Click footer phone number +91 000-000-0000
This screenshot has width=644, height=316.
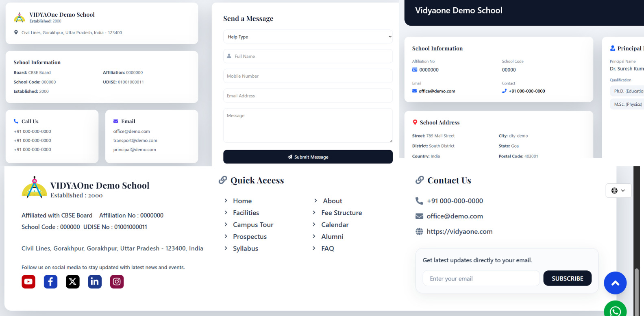coord(455,201)
